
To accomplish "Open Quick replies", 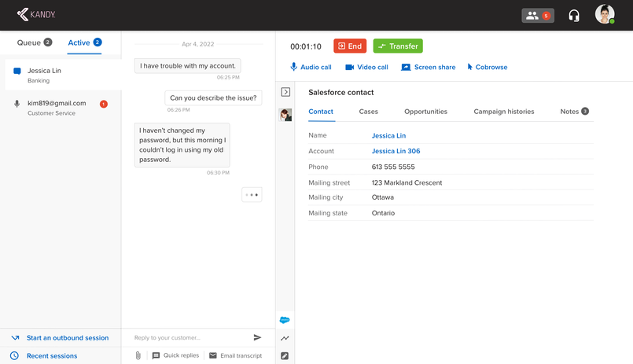I will point(175,355).
